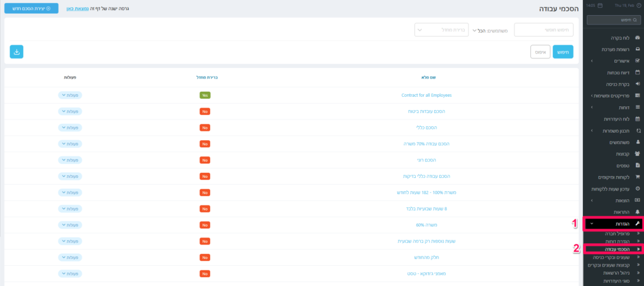Viewport: 644px width, 286px height.
Task: Click the users icon next to קבוצות
Action: [x=638, y=153]
